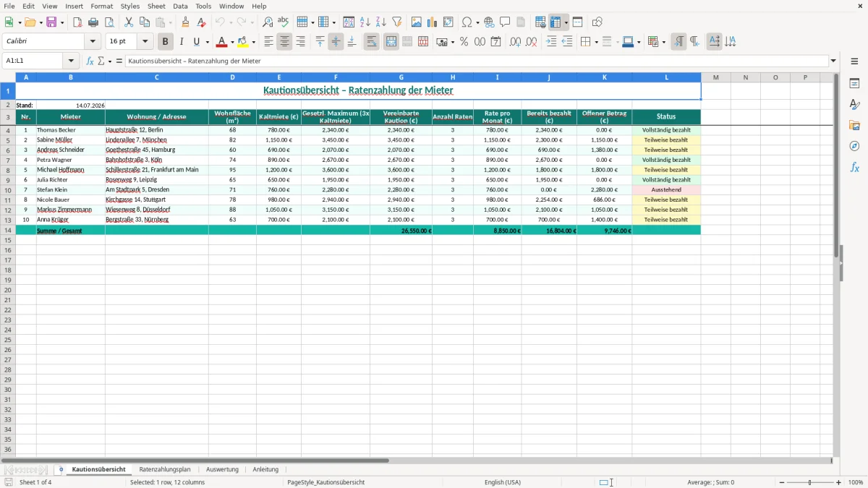Viewport: 868px width, 488px height.
Task: Click the Insert Chart icon
Action: pyautogui.click(x=433, y=22)
